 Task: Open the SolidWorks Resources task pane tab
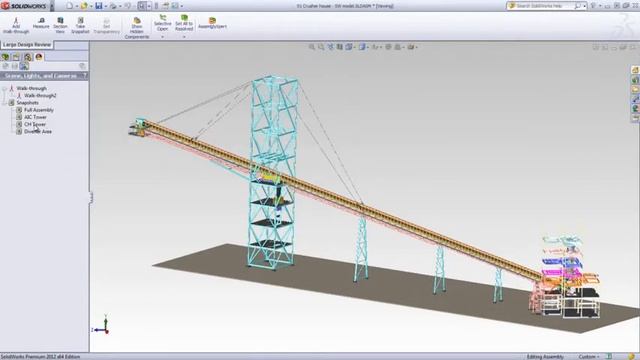[x=635, y=70]
